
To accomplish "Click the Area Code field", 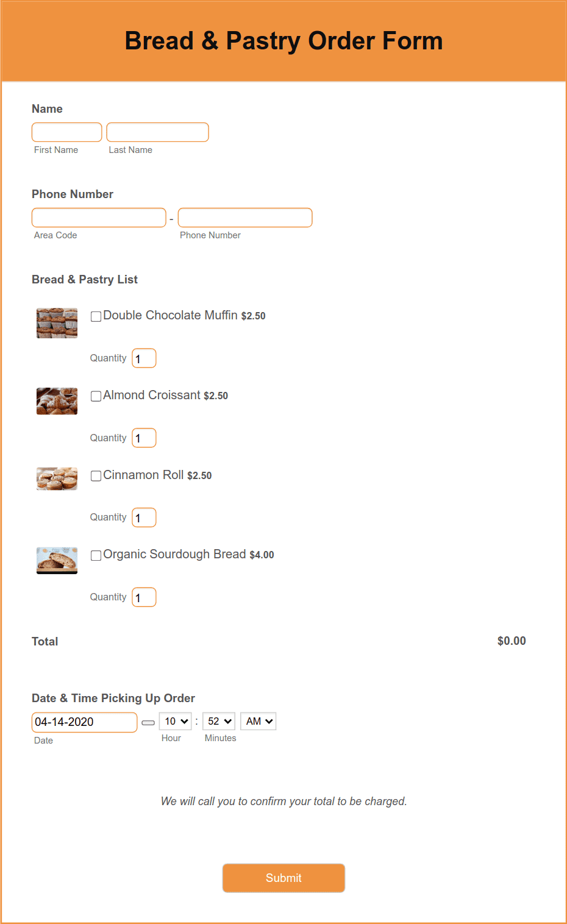I will coord(98,217).
